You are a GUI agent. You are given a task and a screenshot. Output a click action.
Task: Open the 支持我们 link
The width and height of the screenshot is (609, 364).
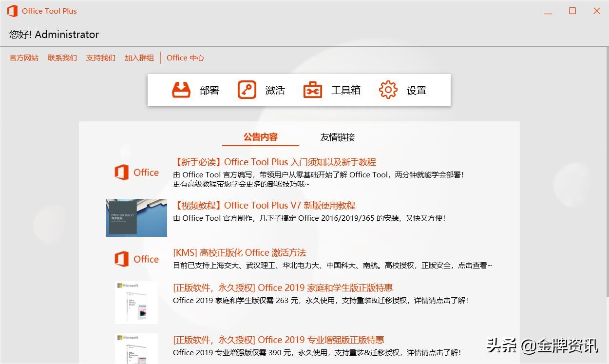(x=101, y=57)
